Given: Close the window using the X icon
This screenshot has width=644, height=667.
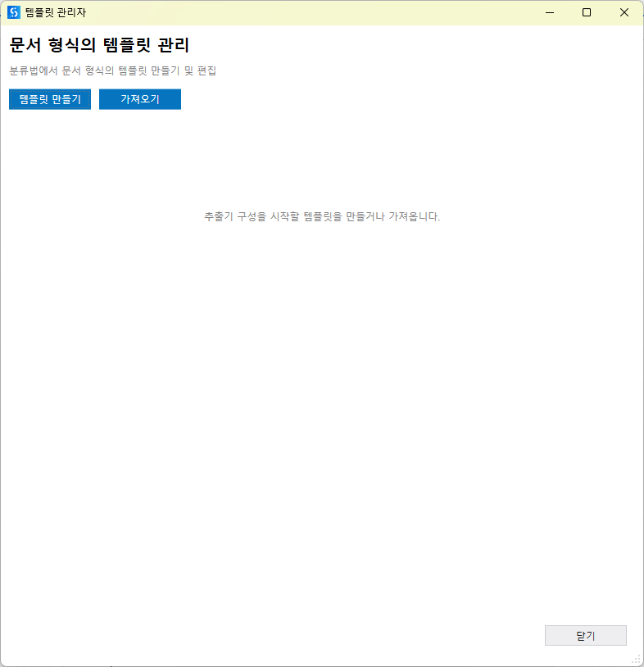Looking at the screenshot, I should 624,12.
